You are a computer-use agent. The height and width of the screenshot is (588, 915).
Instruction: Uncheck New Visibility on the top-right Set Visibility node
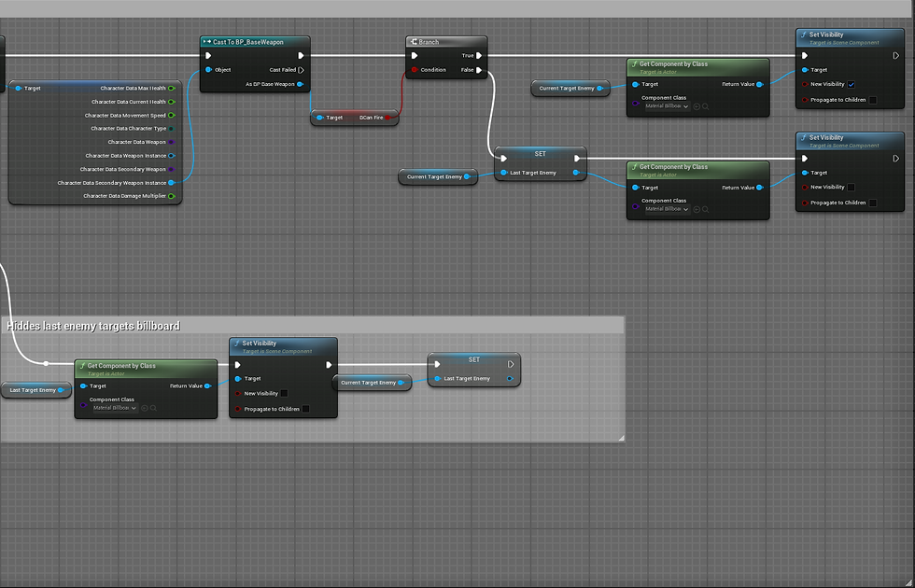point(852,85)
